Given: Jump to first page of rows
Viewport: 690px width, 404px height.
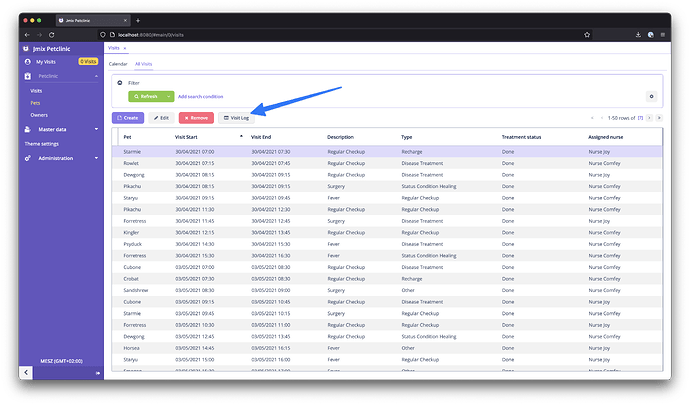Looking at the screenshot, I should (x=592, y=118).
